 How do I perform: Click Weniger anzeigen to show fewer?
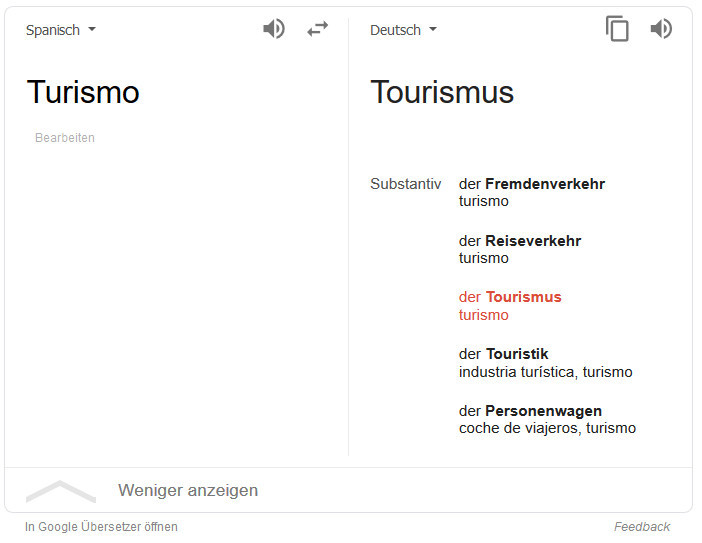[188, 490]
